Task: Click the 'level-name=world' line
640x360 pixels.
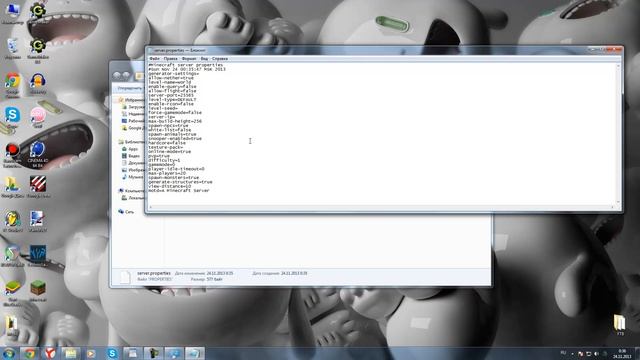Action: click(x=169, y=82)
